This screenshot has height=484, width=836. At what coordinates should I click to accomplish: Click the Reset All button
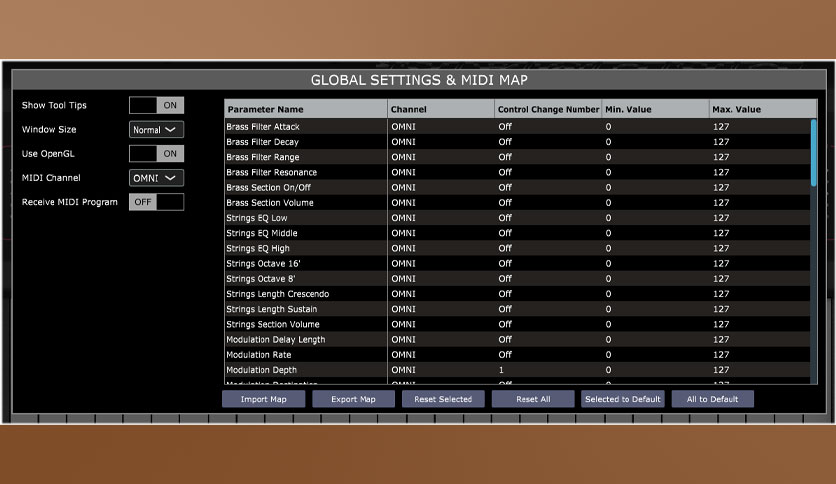click(x=533, y=399)
